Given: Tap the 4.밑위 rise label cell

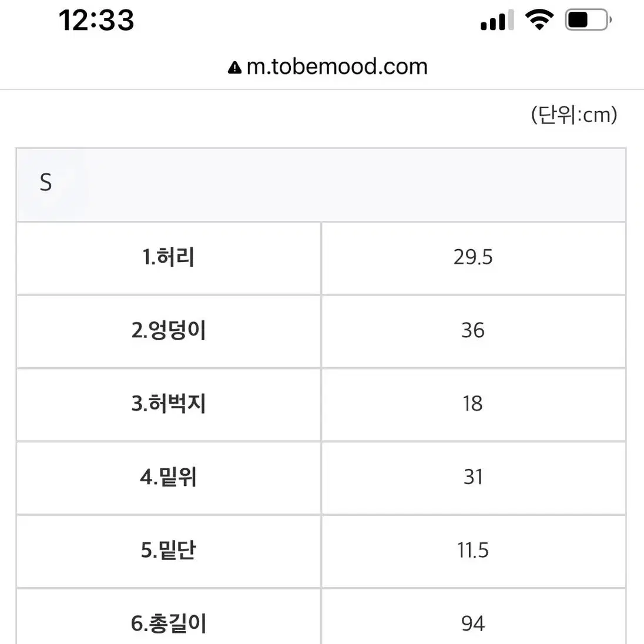Looking at the screenshot, I should coord(169,478).
